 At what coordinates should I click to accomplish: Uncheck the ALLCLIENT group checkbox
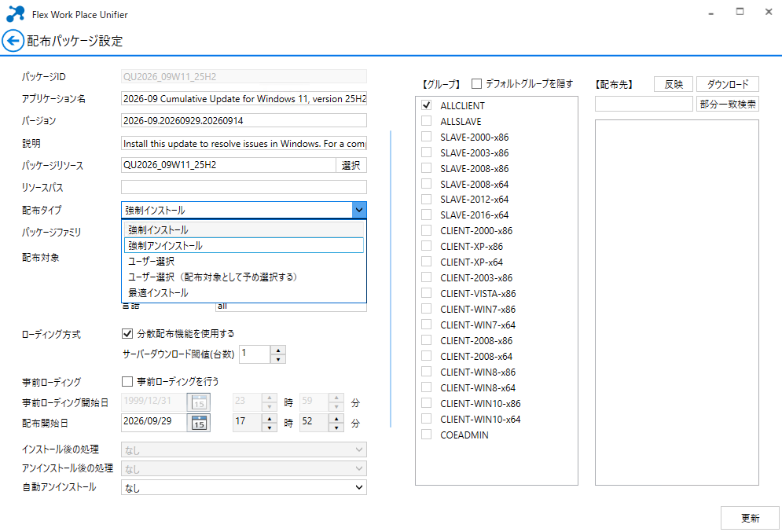(x=427, y=105)
